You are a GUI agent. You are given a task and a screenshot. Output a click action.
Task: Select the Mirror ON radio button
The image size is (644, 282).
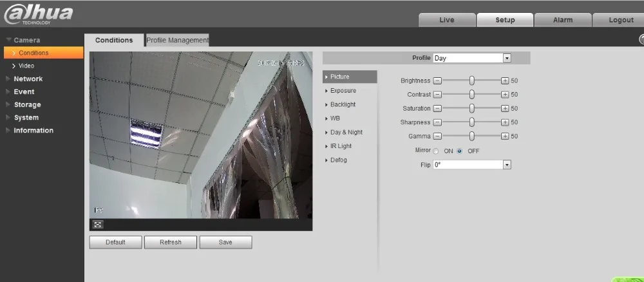pyautogui.click(x=436, y=151)
